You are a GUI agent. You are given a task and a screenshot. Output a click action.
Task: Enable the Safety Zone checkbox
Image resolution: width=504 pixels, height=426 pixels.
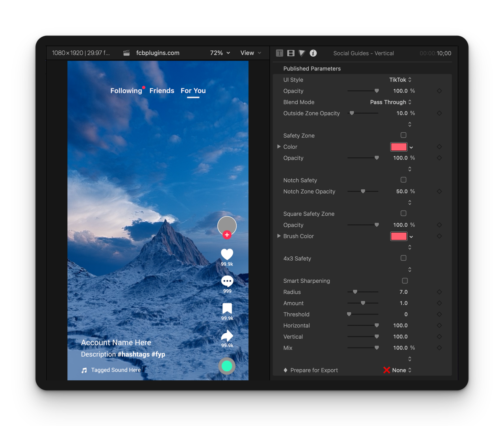tap(404, 135)
